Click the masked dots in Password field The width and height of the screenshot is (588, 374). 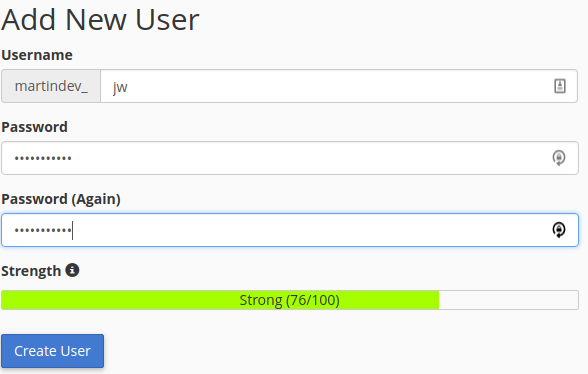43,158
